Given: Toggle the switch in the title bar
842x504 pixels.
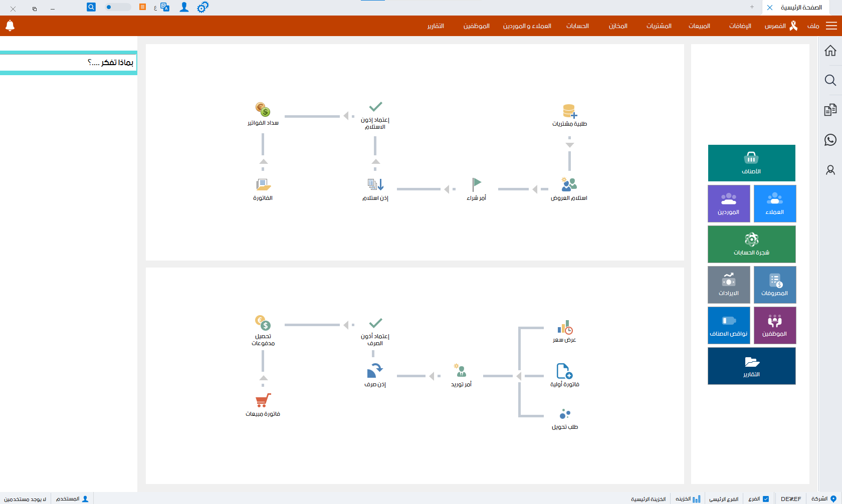Looking at the screenshot, I should tap(118, 7).
